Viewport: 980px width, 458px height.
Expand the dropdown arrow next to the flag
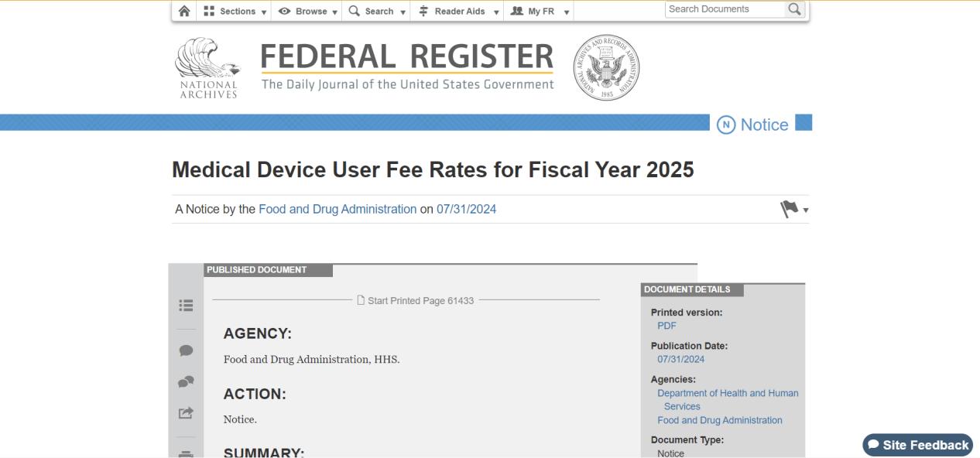(x=805, y=210)
